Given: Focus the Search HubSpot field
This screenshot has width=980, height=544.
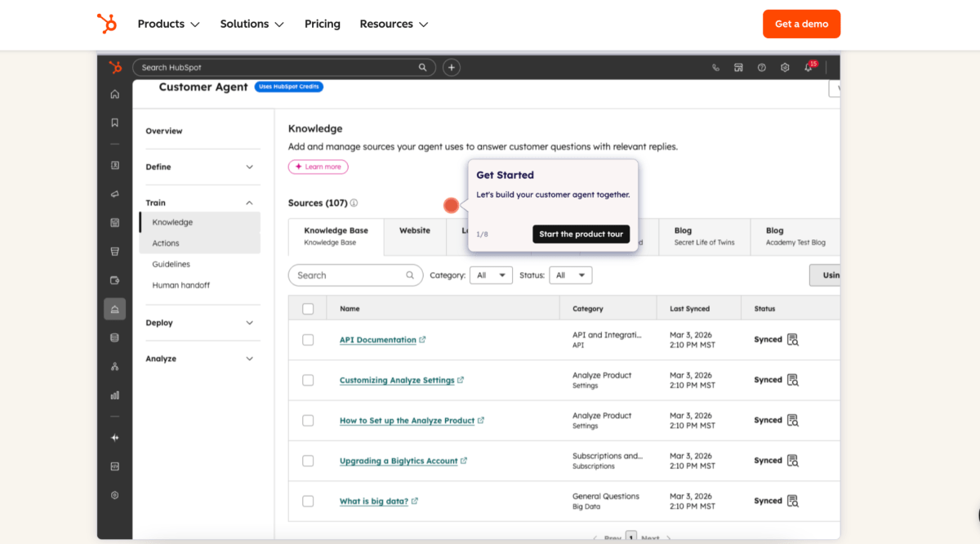Looking at the screenshot, I should [x=284, y=68].
